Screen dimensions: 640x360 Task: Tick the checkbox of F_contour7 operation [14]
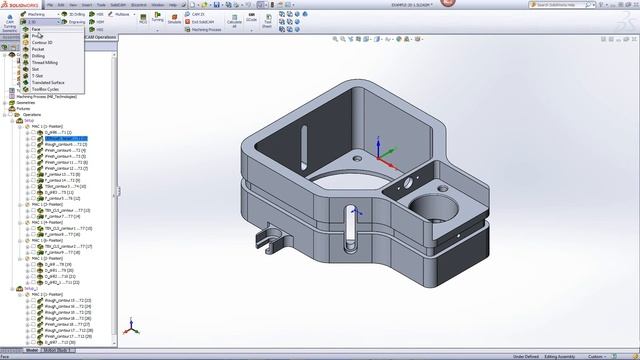[33, 216]
